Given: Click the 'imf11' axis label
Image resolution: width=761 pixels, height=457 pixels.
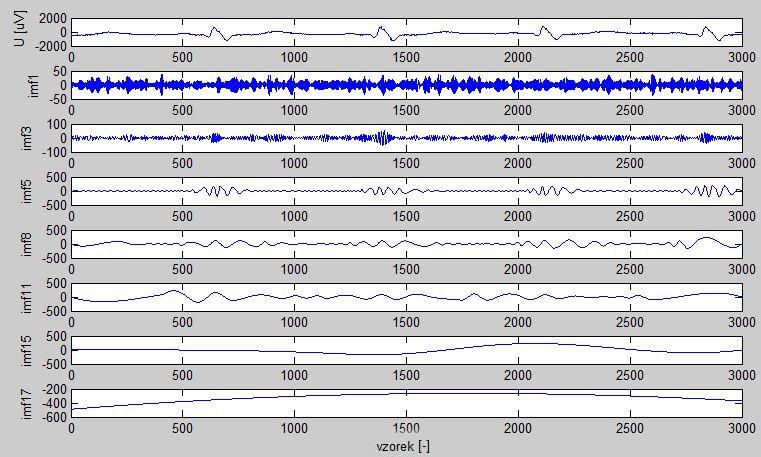Looking at the screenshot, I should pos(27,297).
